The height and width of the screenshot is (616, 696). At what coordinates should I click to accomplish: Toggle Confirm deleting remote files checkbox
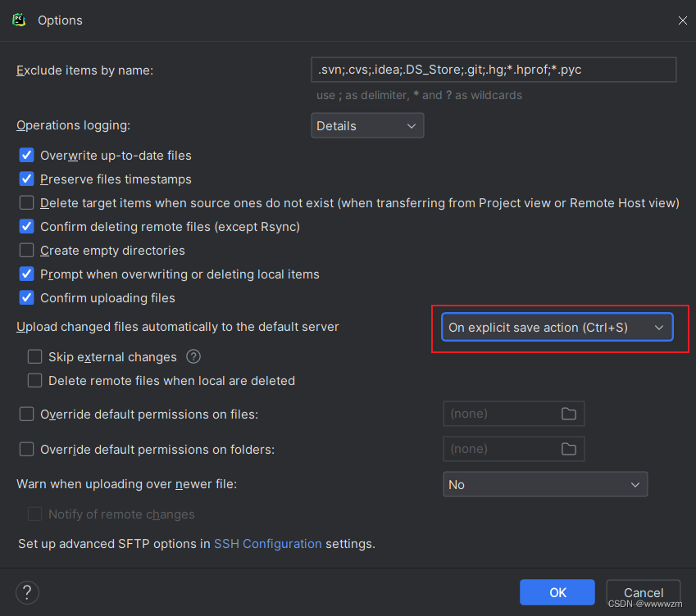pos(26,227)
